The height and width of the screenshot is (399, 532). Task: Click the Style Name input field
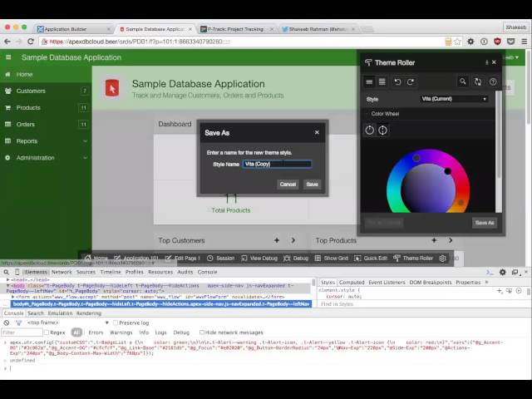pos(277,165)
